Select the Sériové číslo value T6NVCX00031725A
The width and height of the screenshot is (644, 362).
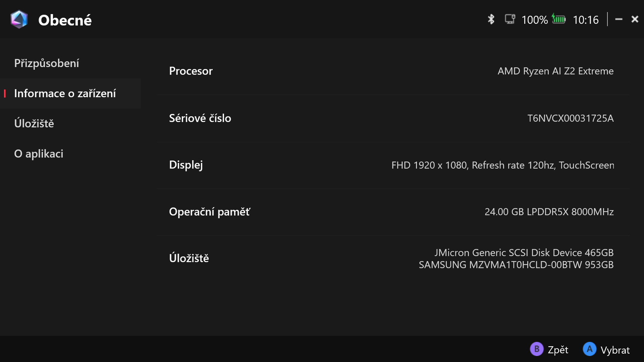(570, 118)
